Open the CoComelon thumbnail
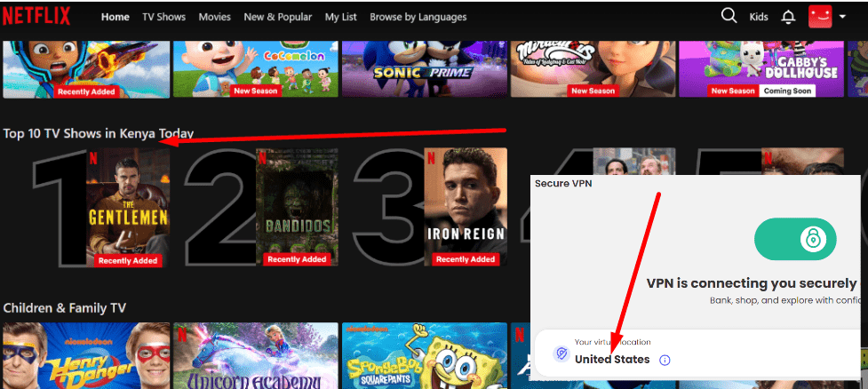The width and height of the screenshot is (868, 389). pyautogui.click(x=256, y=69)
